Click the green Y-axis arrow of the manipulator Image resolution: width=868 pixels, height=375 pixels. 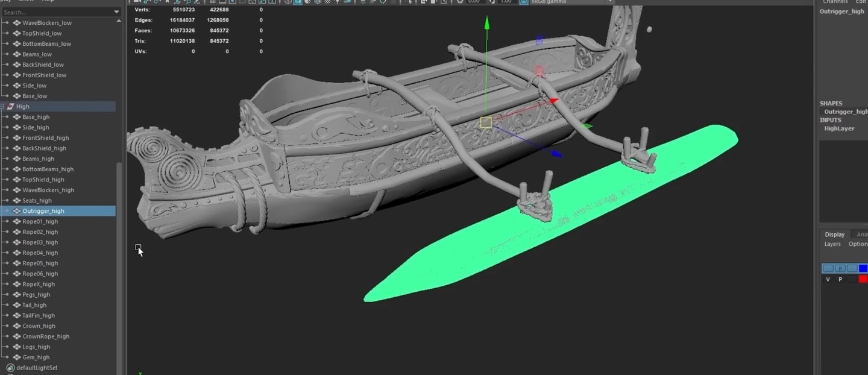[x=487, y=23]
